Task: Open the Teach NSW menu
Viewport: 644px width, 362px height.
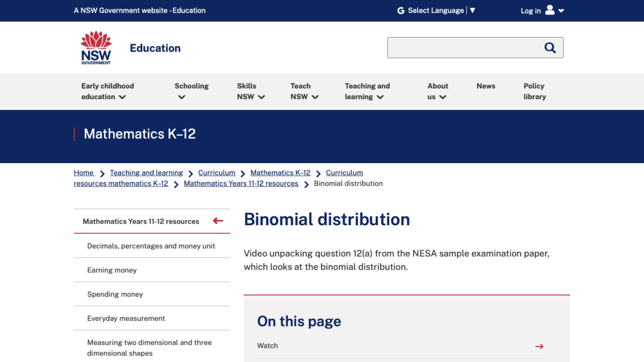Action: pyautogui.click(x=303, y=91)
